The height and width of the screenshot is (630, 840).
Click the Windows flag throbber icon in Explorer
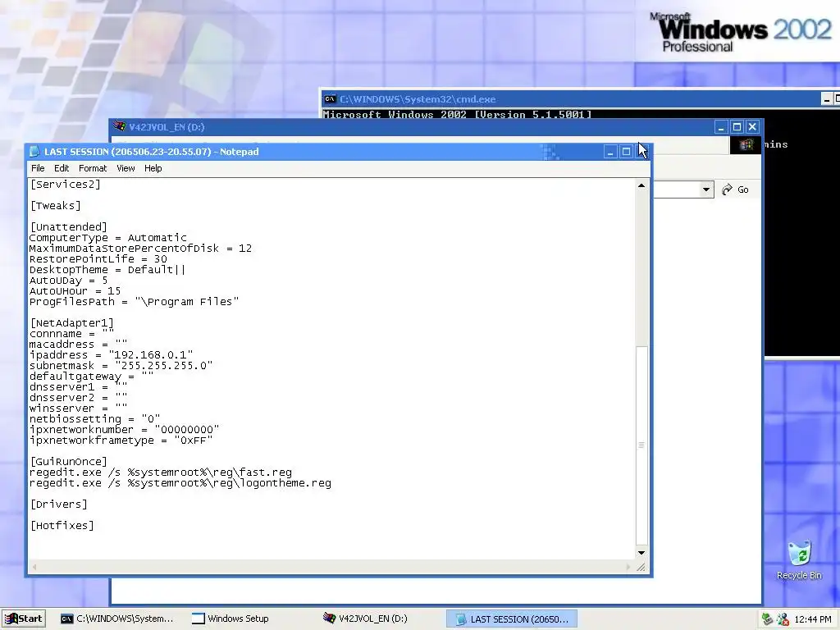pyautogui.click(x=746, y=144)
